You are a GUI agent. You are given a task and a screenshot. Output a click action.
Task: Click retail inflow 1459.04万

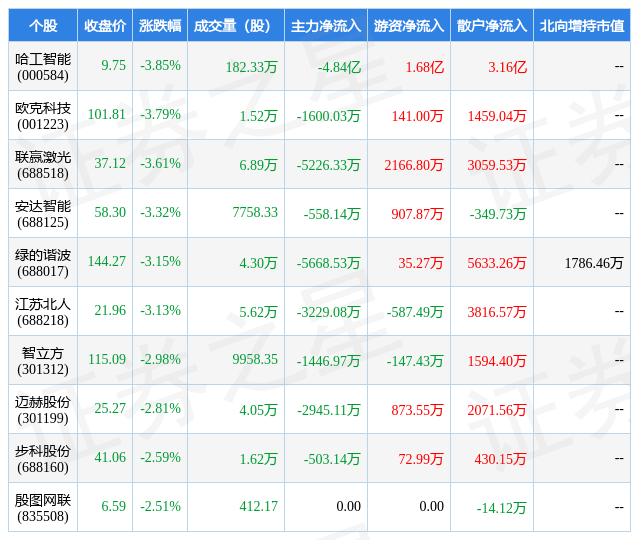[x=497, y=116]
